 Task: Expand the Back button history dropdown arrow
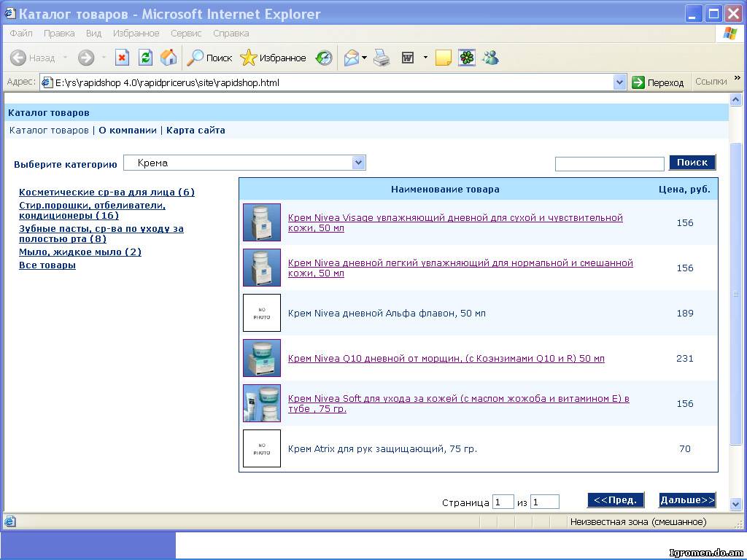(x=65, y=58)
